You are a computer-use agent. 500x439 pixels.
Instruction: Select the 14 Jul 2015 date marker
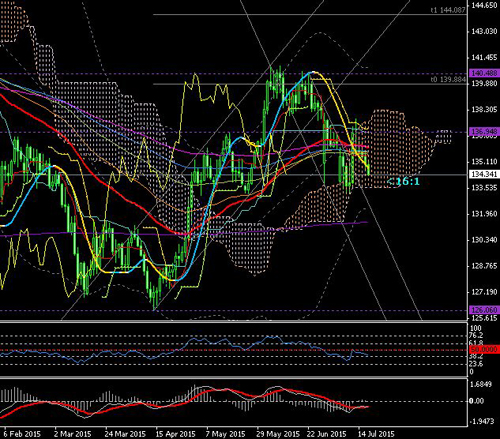tap(376, 434)
